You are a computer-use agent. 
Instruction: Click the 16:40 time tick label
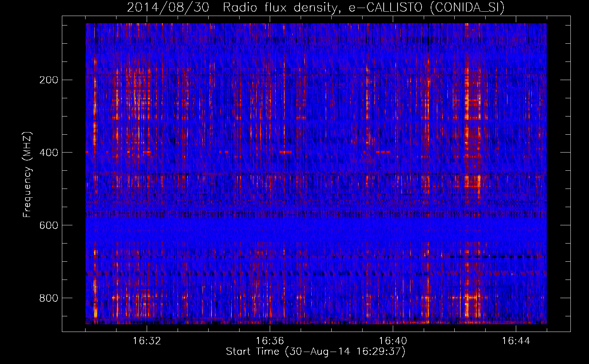tap(393, 341)
